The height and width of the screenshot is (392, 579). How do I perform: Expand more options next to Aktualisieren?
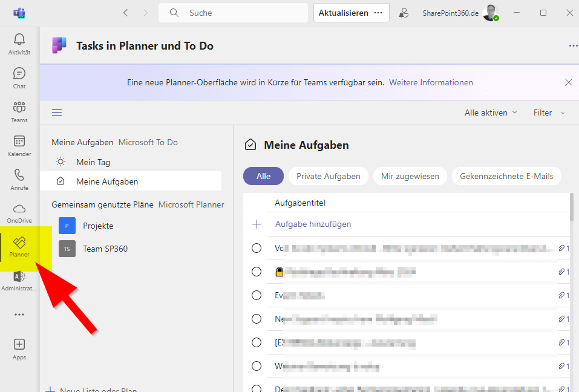[x=379, y=13]
